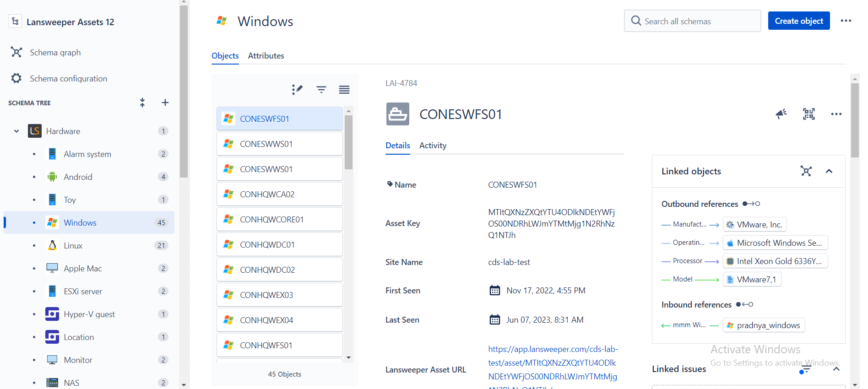The height and width of the screenshot is (389, 868).
Task: Open the Intel Xeon Gold processor reference
Action: [x=775, y=261]
